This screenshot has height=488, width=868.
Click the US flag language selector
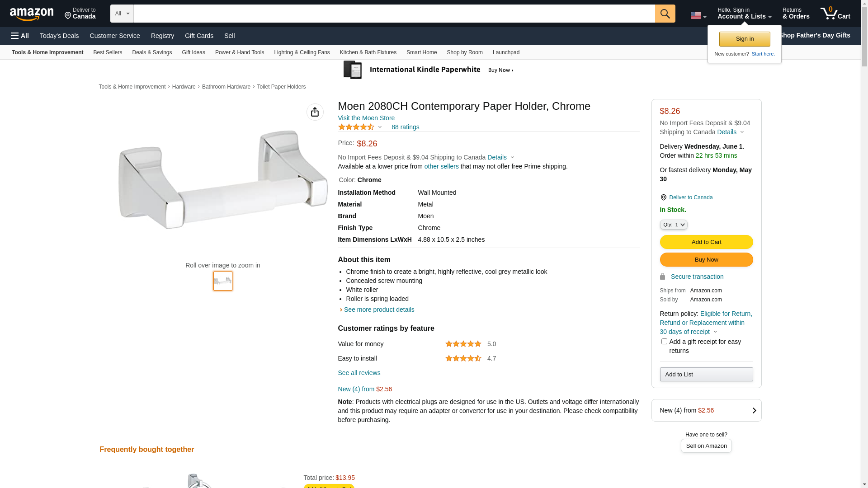698,15
